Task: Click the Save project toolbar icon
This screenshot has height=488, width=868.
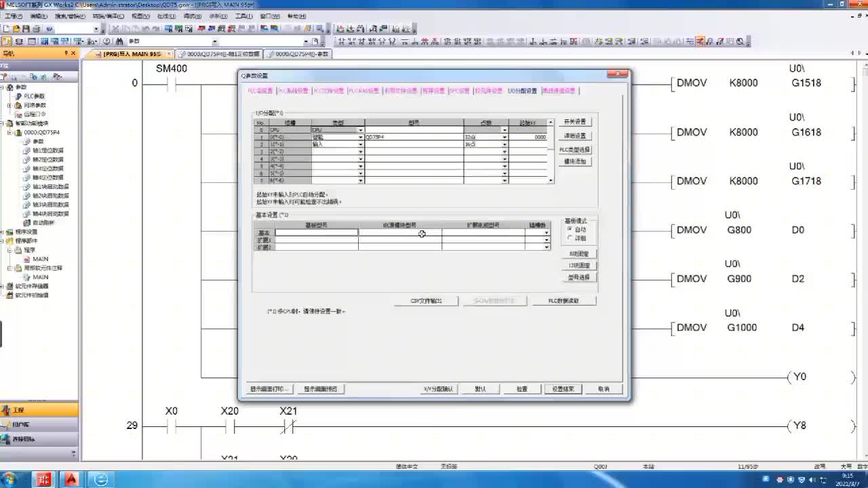Action: pos(26,29)
